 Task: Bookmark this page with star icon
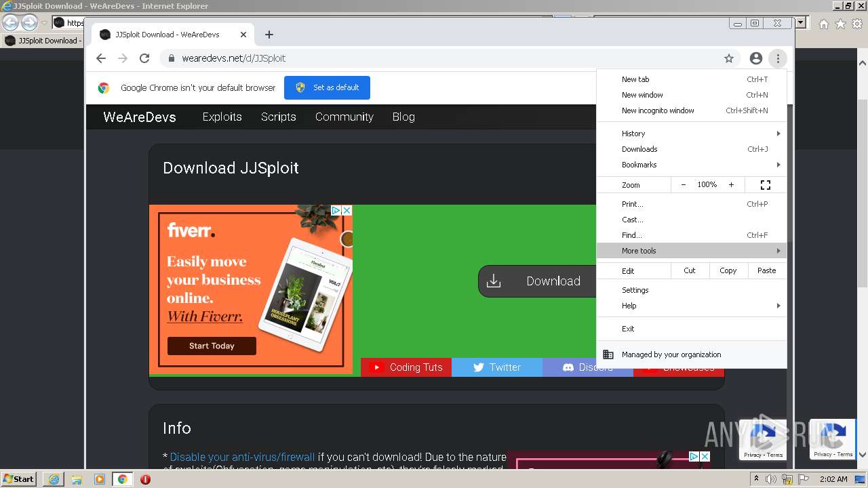[x=729, y=58]
